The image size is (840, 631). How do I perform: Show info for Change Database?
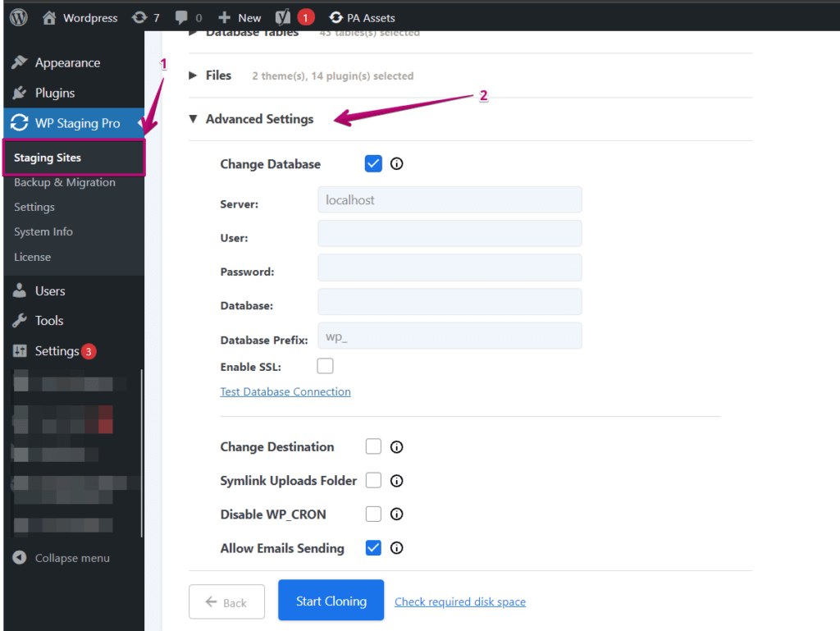pyautogui.click(x=396, y=164)
